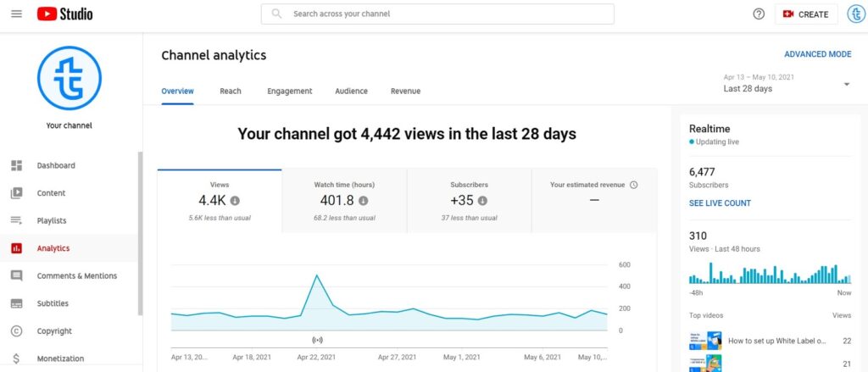Open Playlists in the sidebar
Viewport: 868px width, 372px height.
pos(52,221)
